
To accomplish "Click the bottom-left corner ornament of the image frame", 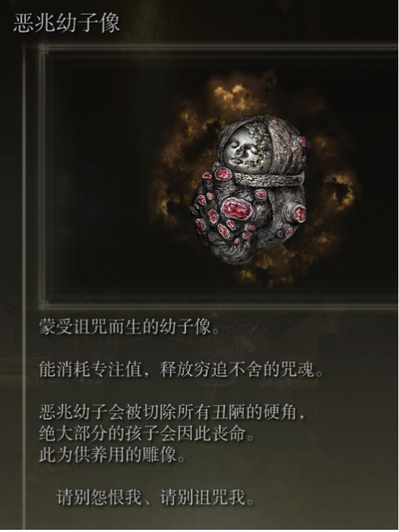I will click(x=44, y=303).
